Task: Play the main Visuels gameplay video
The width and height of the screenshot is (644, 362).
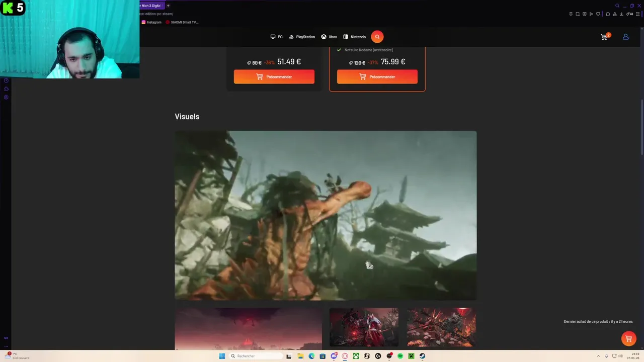Action: tap(326, 215)
